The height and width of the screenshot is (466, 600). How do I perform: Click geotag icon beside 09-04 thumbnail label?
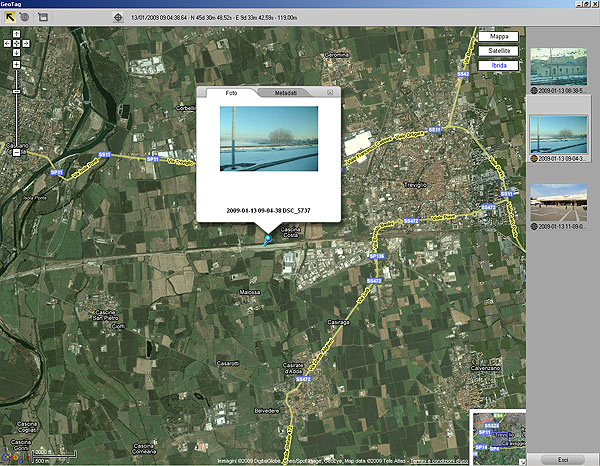point(534,158)
